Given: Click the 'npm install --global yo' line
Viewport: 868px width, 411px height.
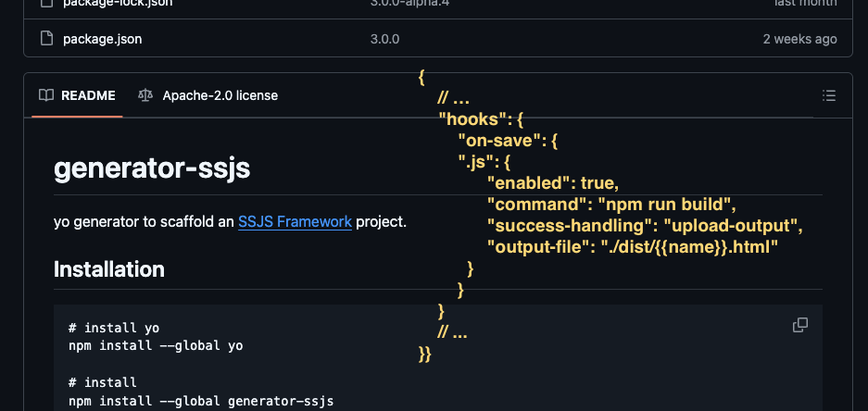Looking at the screenshot, I should pos(157,345).
